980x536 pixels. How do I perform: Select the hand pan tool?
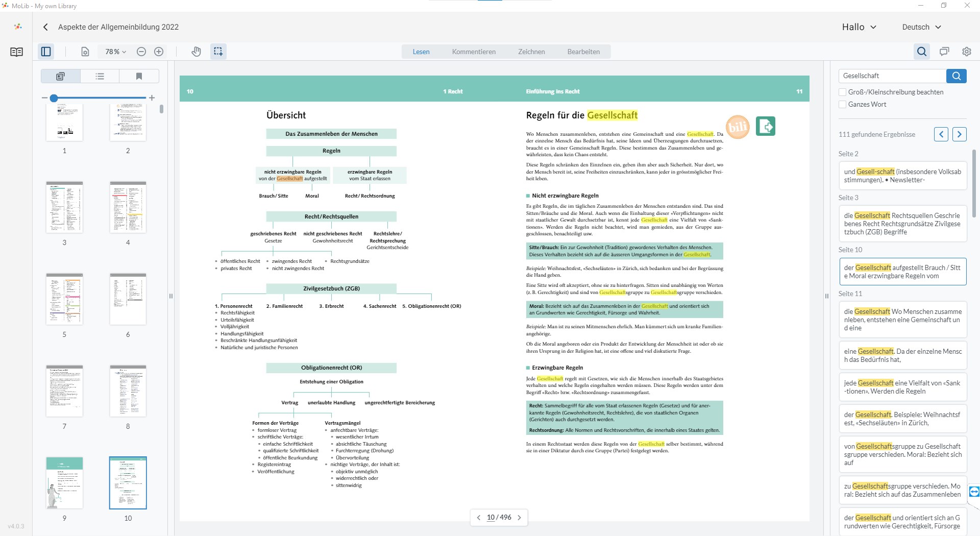tap(196, 52)
